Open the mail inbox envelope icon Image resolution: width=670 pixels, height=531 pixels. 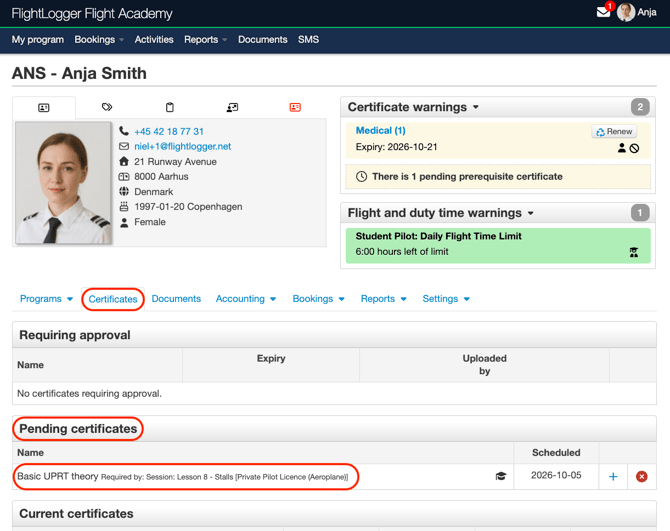point(603,12)
